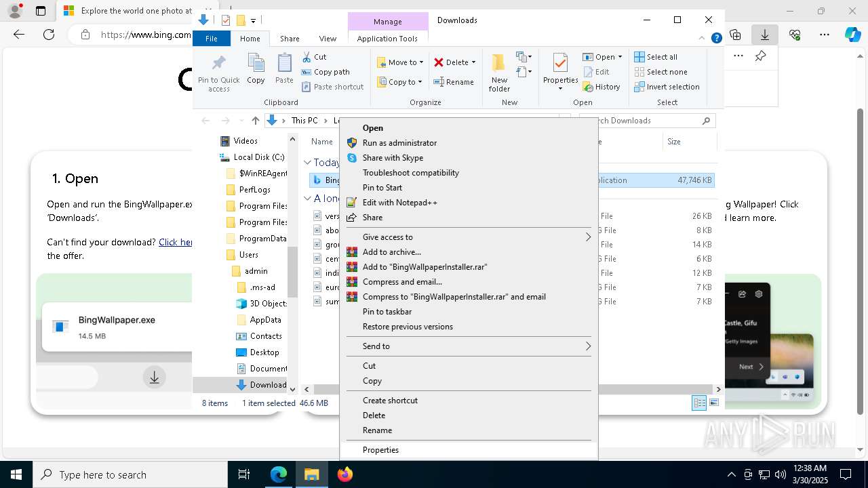Click the Paste ribbon icon
The height and width of the screenshot is (488, 868).
click(x=284, y=69)
